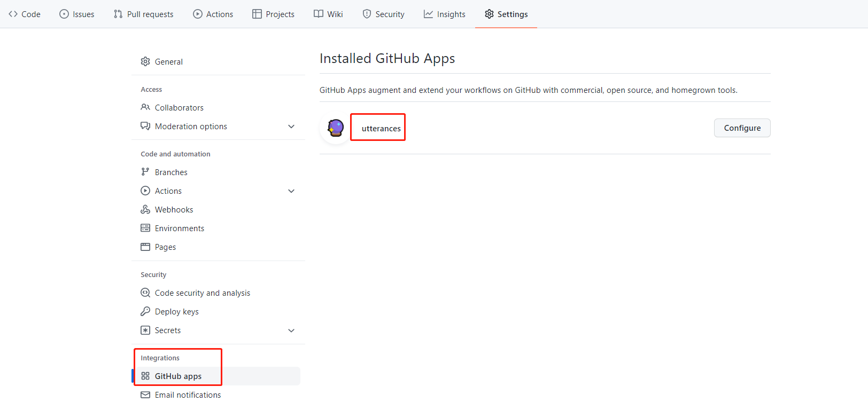Open the Projects tab
Screen dimensions: 868x418
pos(274,14)
